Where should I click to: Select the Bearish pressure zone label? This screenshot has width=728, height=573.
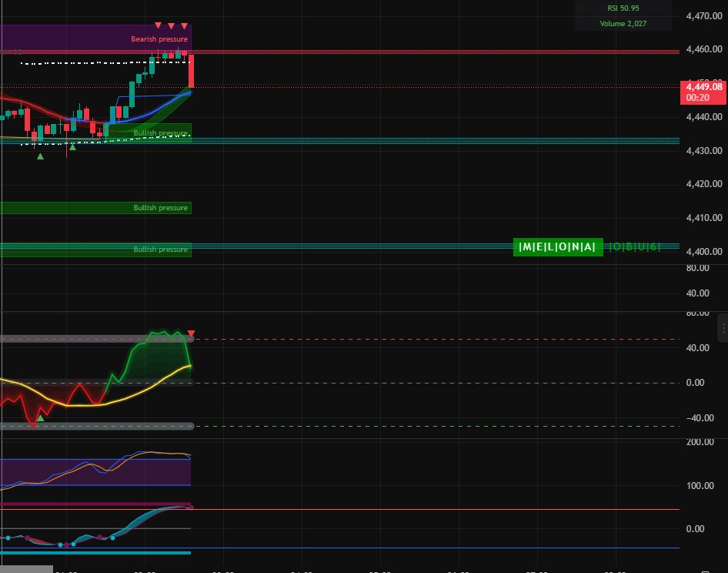tap(159, 39)
